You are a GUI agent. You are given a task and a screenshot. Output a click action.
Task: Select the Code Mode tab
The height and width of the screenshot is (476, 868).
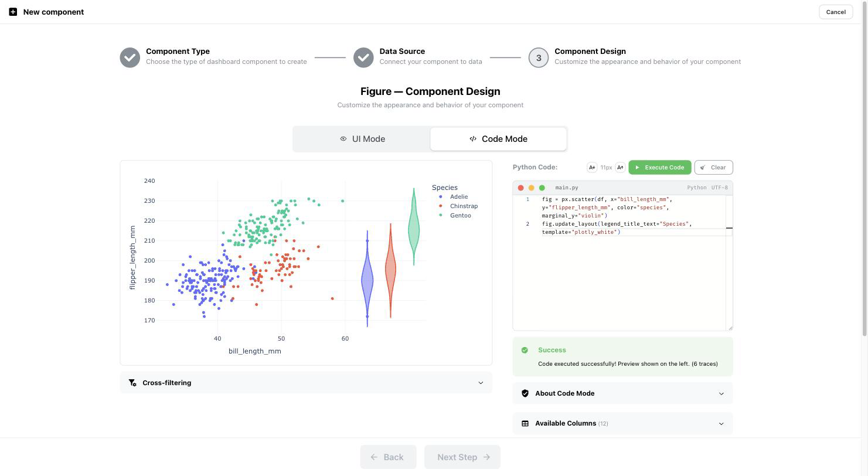click(x=498, y=139)
